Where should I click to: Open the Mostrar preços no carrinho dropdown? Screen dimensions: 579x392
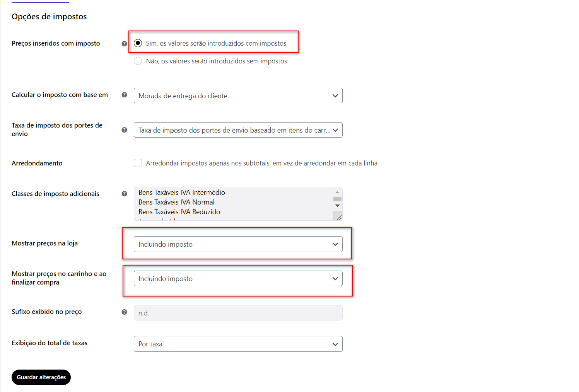pyautogui.click(x=238, y=278)
